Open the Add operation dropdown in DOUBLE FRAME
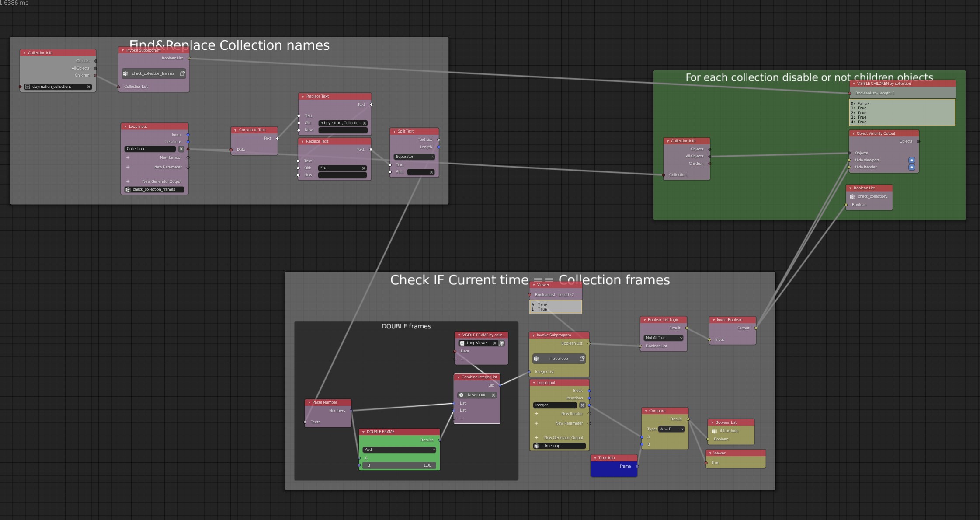This screenshot has width=980, height=520. (x=400, y=450)
